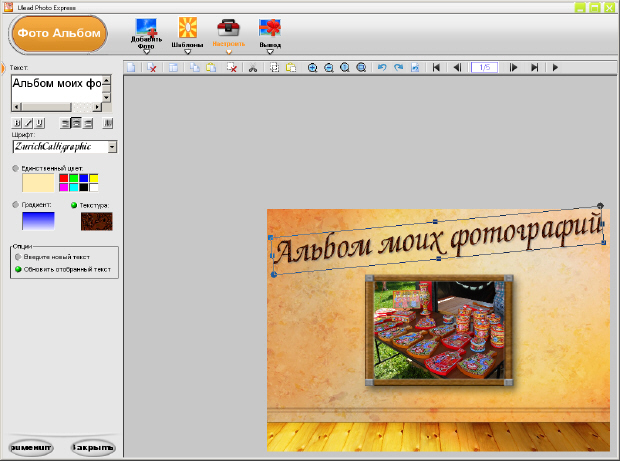Click the large beige current color swatch

(x=38, y=183)
